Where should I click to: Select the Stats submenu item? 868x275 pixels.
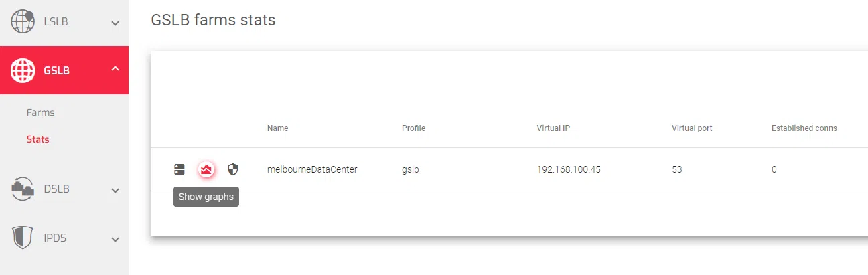pyautogui.click(x=38, y=139)
